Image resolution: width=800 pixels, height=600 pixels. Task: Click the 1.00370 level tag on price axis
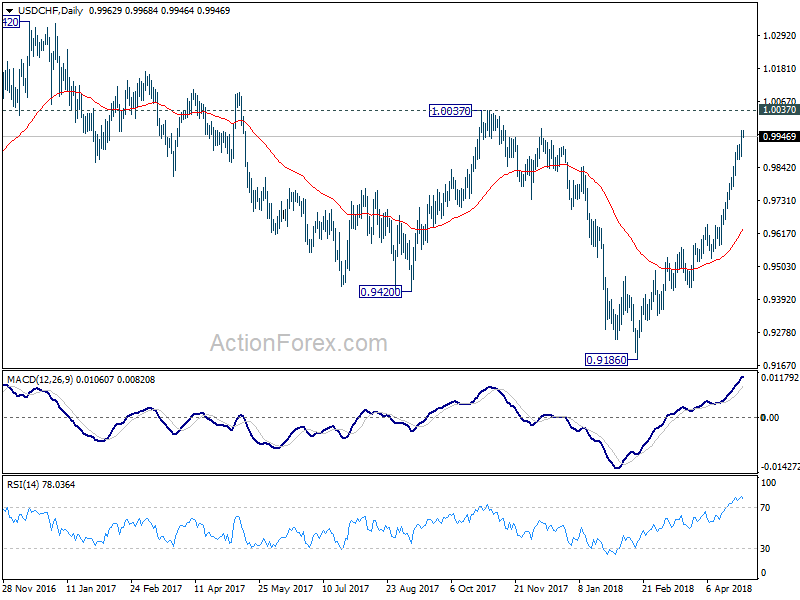click(779, 110)
